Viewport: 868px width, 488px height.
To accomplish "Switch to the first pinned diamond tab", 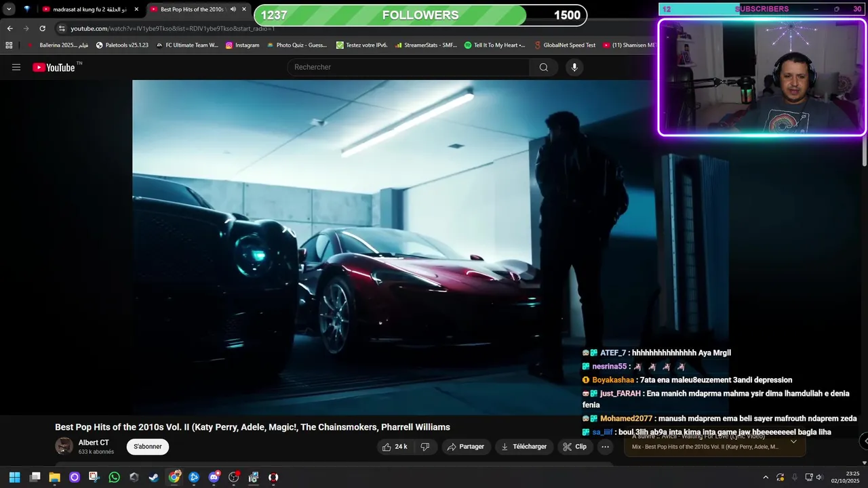I will click(x=26, y=9).
